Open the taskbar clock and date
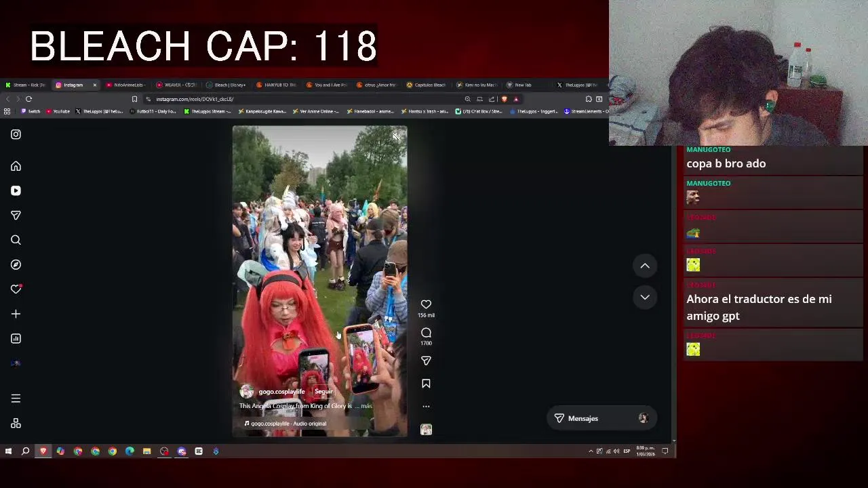This screenshot has height=488, width=868. click(645, 451)
